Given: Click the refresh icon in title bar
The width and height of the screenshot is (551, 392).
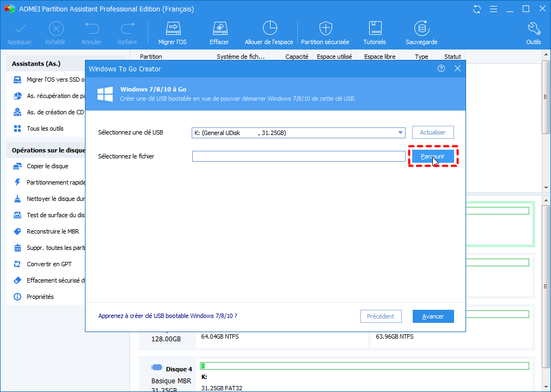Looking at the screenshot, I should pos(477,9).
